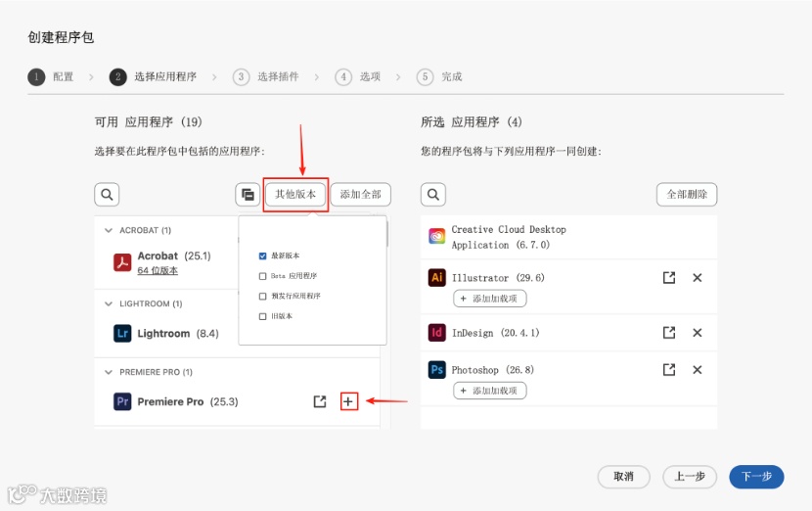
Task: Click the Lightroom (8.4) row text
Action: (178, 333)
